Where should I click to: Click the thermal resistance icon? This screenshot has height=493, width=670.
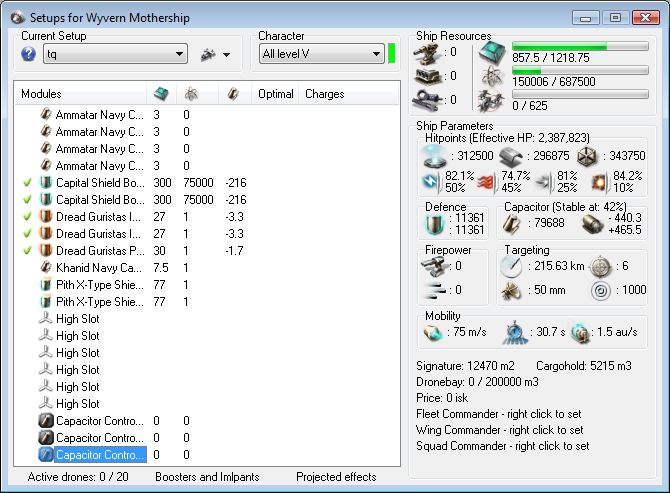point(487,182)
